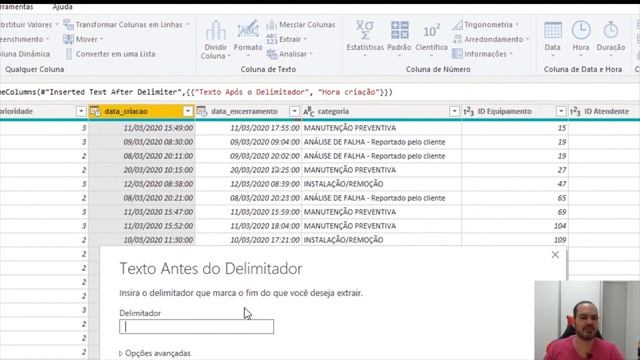The height and width of the screenshot is (360, 640).
Task: Open the prioridade column filter dropdown
Action: (x=81, y=111)
